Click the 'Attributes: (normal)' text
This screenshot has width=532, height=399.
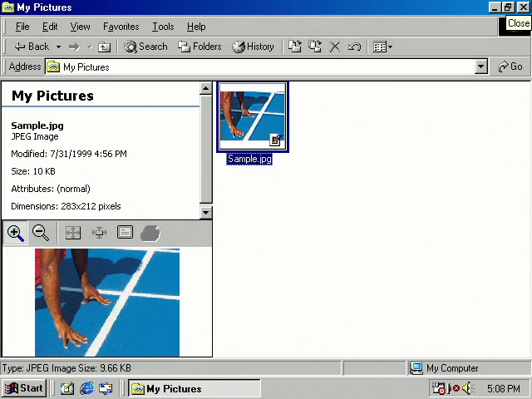[51, 189]
